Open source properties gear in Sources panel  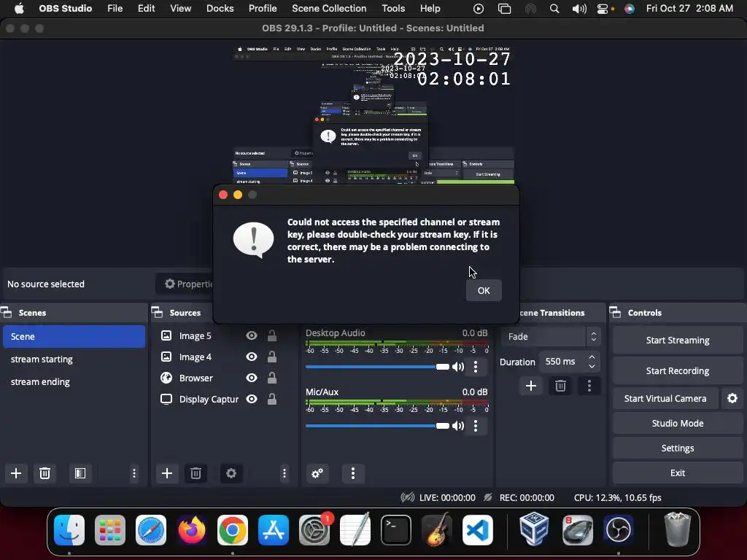coord(231,472)
